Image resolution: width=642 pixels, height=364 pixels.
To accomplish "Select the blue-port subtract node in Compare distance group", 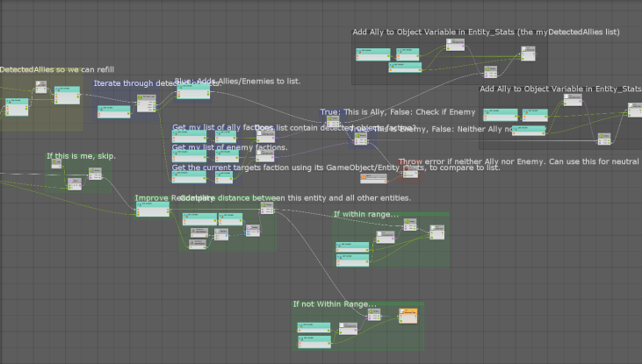I will pos(221,234).
